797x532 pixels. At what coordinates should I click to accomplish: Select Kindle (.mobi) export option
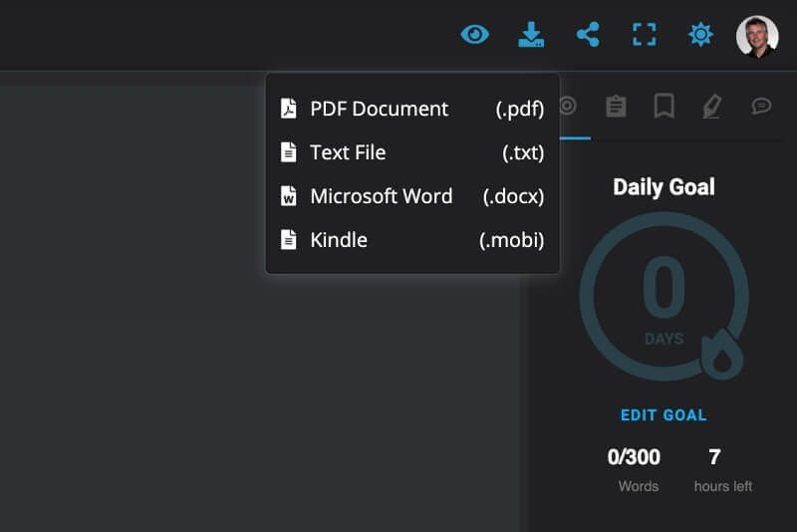412,240
